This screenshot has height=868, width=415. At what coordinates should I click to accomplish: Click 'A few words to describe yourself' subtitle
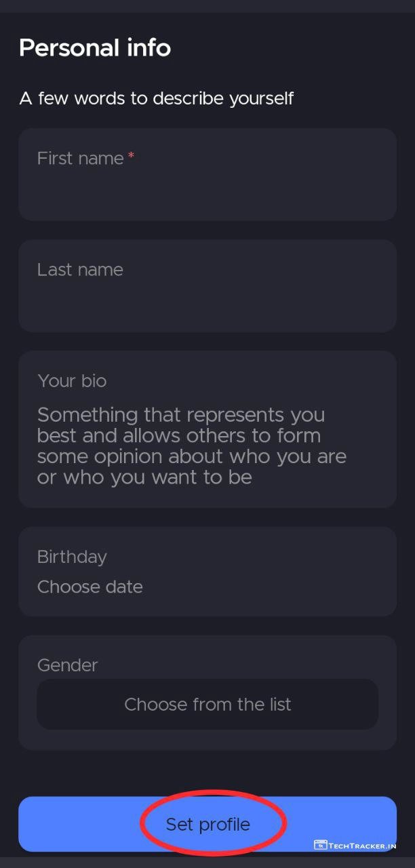pyautogui.click(x=157, y=98)
